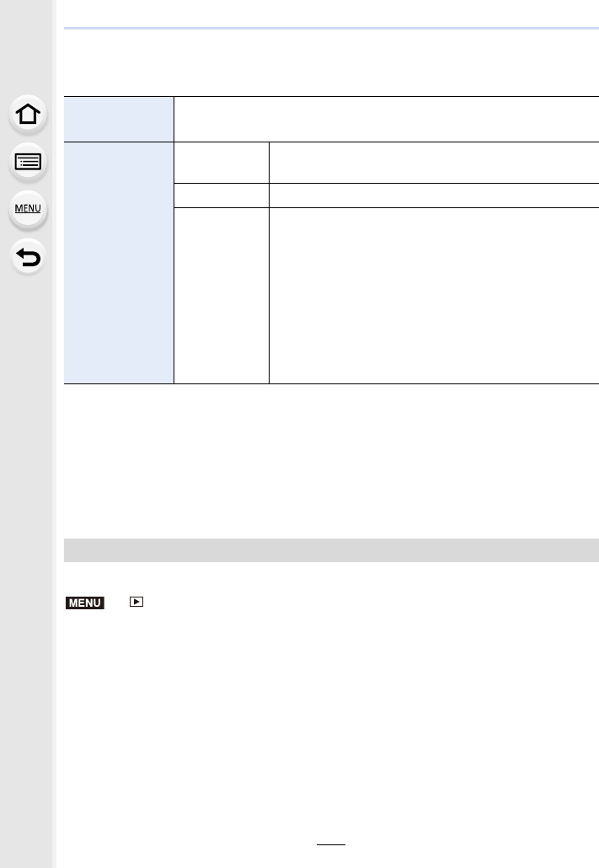Viewport: 599px width, 868px height.
Task: Click the large bottom-right table cell
Action: pos(434,296)
